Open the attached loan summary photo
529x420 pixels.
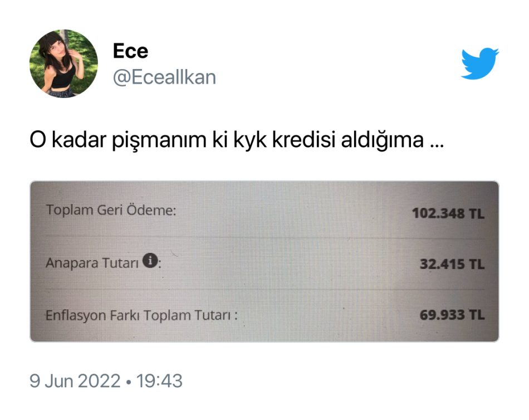click(264, 261)
